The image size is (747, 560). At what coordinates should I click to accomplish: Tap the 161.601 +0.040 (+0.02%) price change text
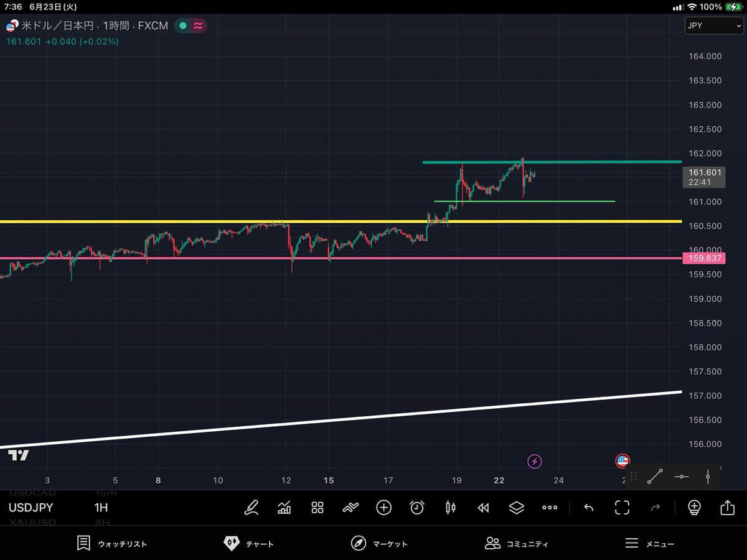62,41
